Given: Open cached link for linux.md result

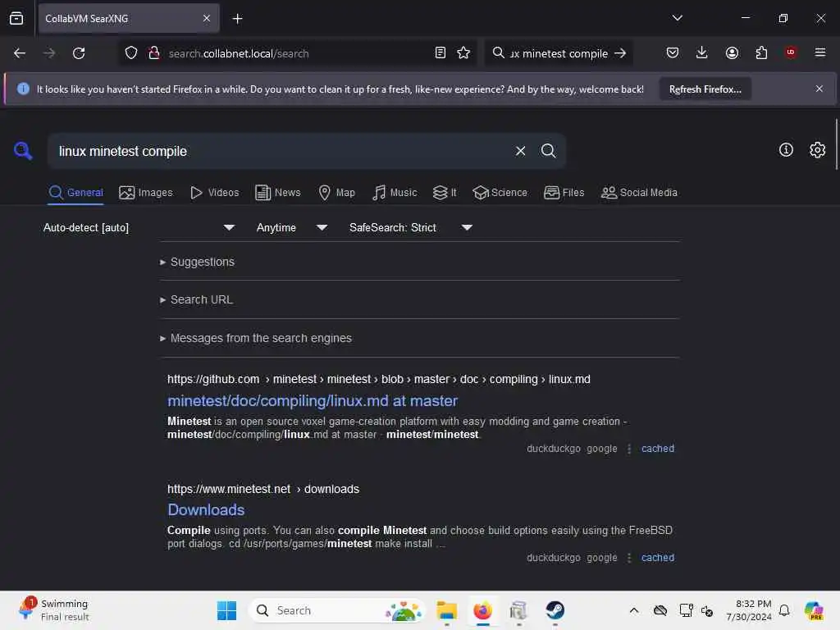Looking at the screenshot, I should 658,449.
